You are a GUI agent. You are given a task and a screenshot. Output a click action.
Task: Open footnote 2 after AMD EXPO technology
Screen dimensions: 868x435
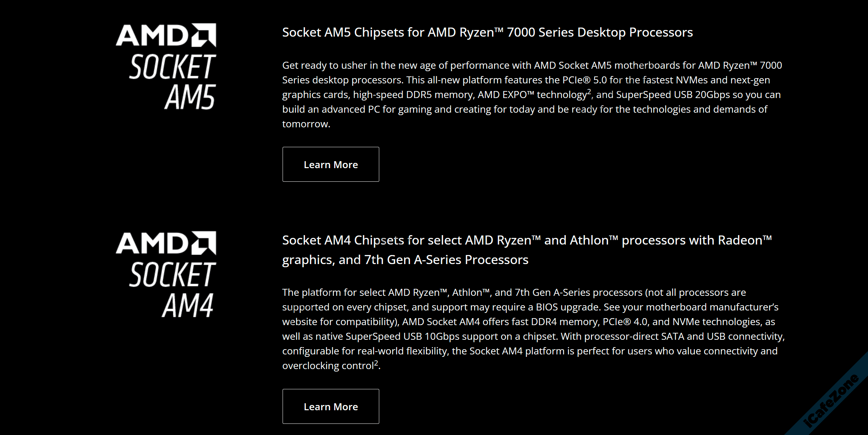click(x=589, y=91)
